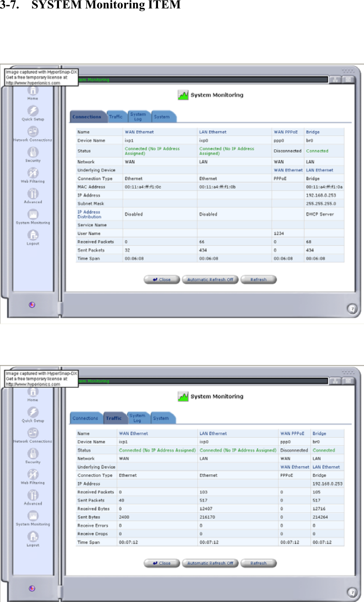Click the IP Address Distribution link
This screenshot has width=364, height=602.
[89, 214]
